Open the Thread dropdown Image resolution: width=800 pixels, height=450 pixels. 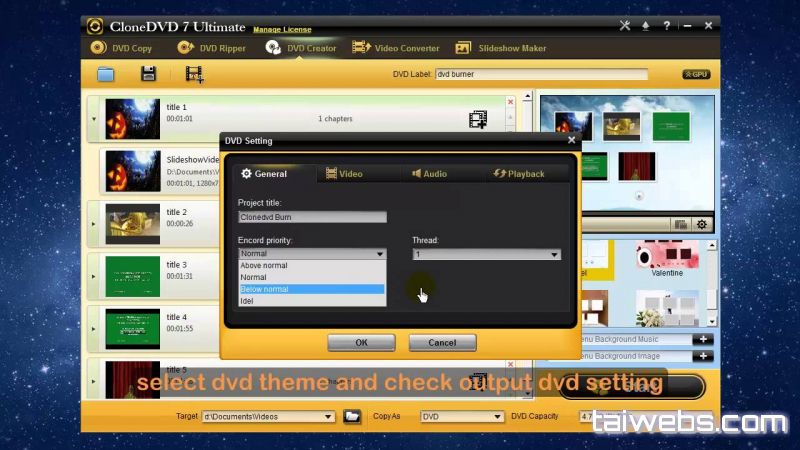[486, 255]
